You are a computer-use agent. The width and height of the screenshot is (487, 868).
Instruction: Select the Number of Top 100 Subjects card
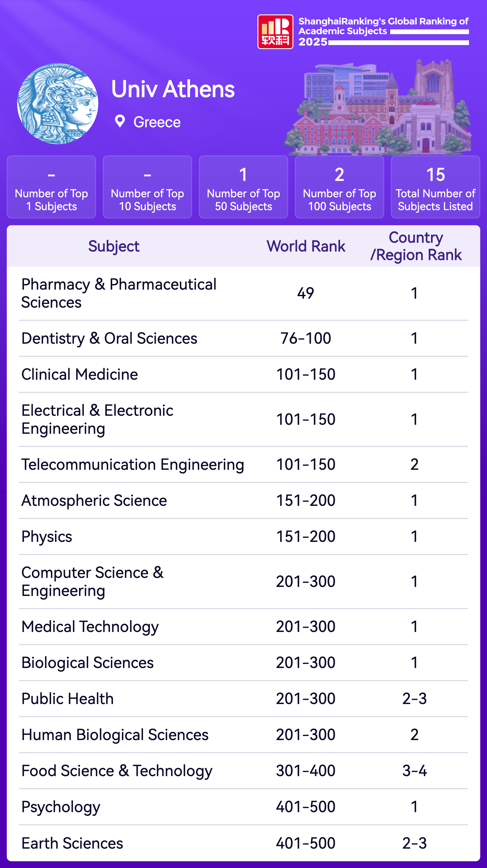[x=339, y=187]
